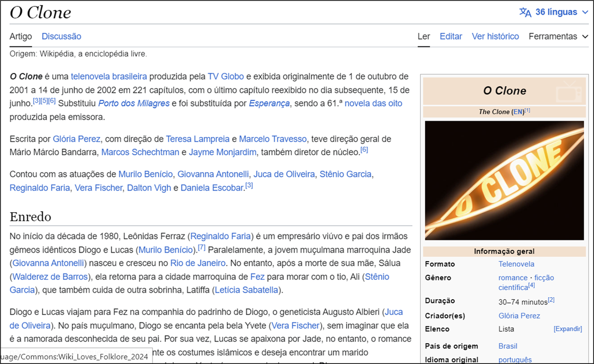Expand the Elenco list in infobox
This screenshot has height=364, width=594.
click(568, 329)
